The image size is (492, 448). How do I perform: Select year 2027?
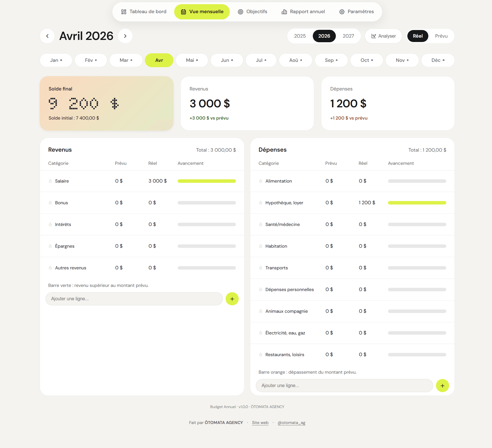(348, 36)
